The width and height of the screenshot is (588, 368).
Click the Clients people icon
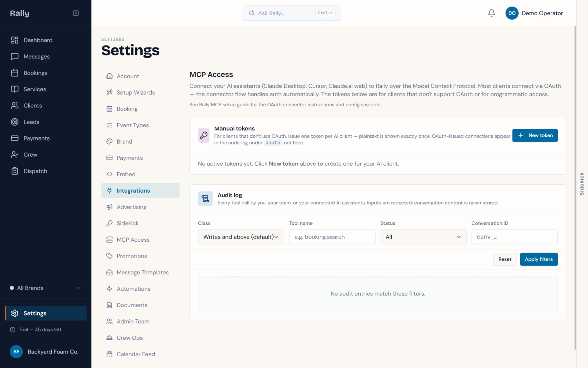pyautogui.click(x=15, y=106)
